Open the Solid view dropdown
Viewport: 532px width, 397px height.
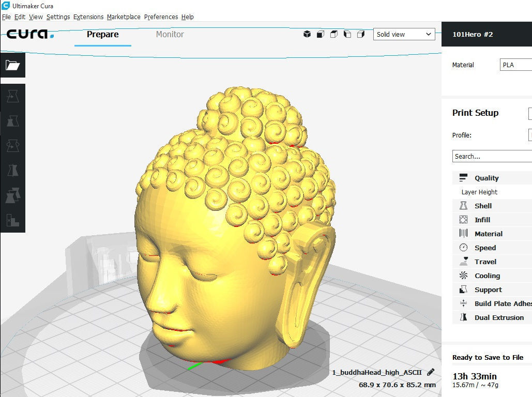click(x=404, y=34)
